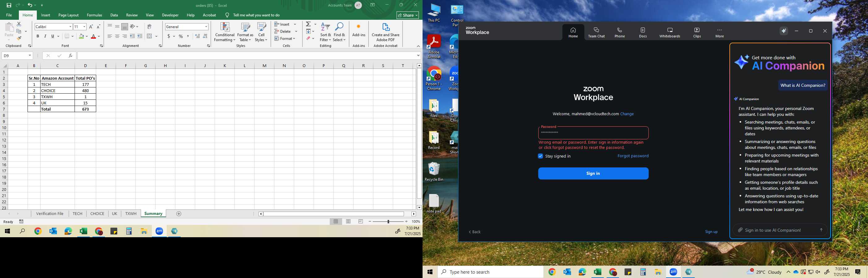This screenshot has width=868, height=278.
Task: Click the Font Color red A swatch
Action: tap(94, 36)
